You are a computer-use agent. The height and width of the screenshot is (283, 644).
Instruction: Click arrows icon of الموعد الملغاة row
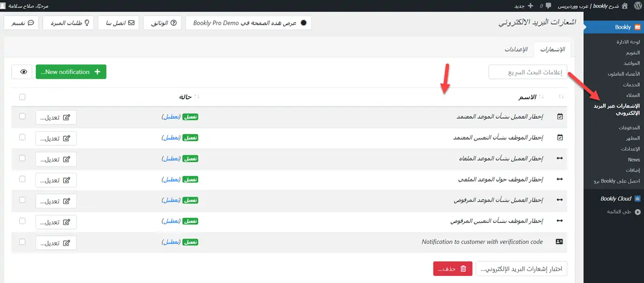[559, 158]
